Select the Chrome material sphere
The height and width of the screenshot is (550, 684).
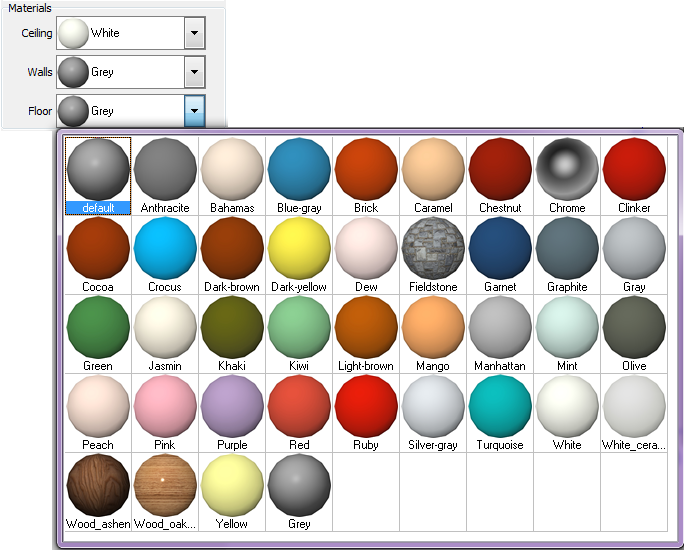(567, 169)
